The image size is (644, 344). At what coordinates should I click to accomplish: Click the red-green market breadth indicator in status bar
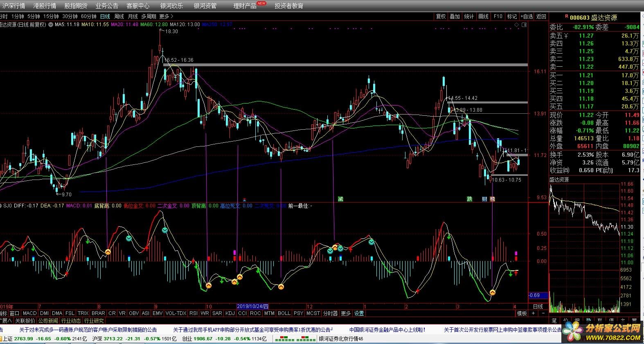pos(295,339)
